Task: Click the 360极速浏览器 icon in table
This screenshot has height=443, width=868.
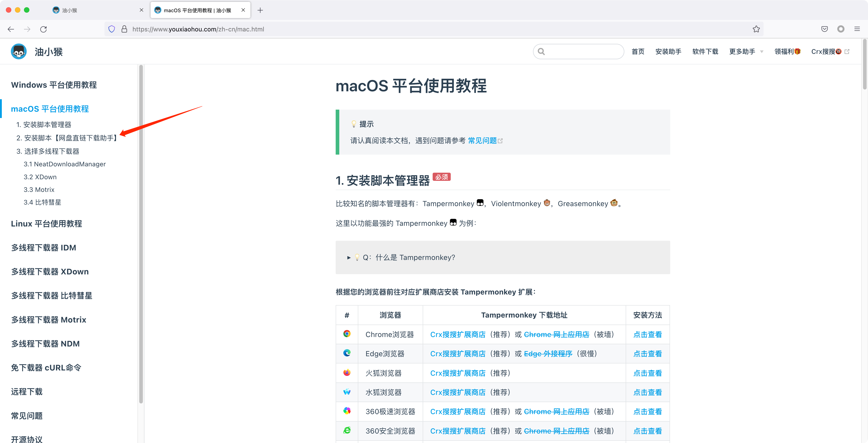Action: (347, 411)
